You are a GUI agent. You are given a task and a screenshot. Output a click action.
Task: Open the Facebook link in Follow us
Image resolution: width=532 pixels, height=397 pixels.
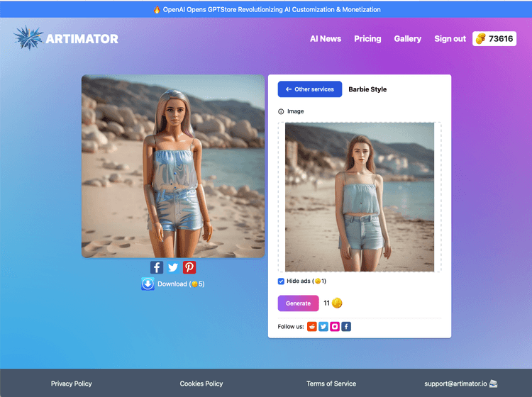[346, 327]
